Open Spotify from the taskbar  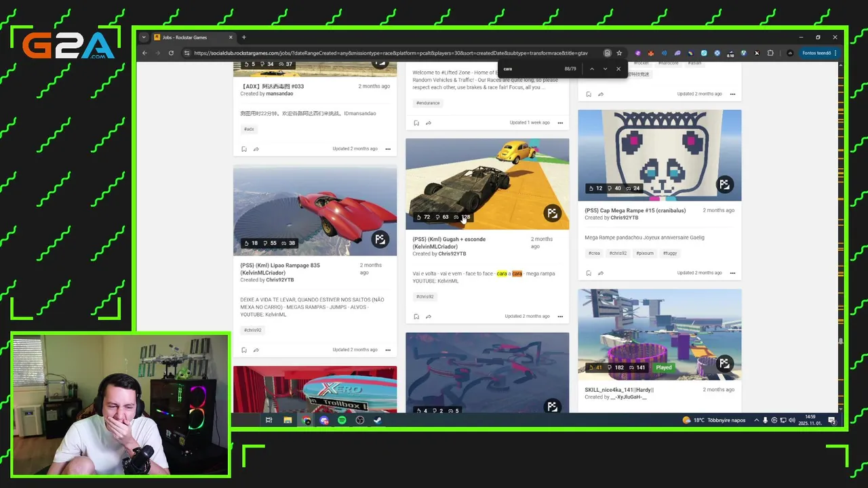(x=342, y=420)
